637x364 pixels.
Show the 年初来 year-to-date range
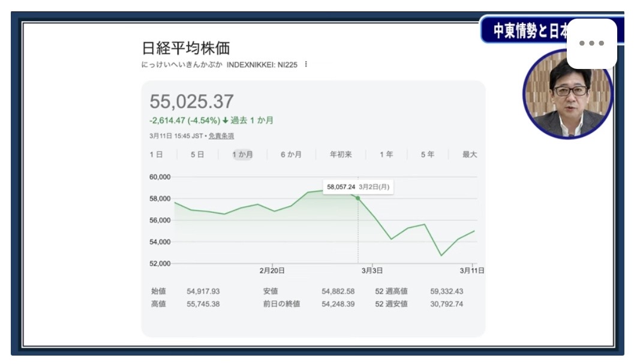point(341,155)
